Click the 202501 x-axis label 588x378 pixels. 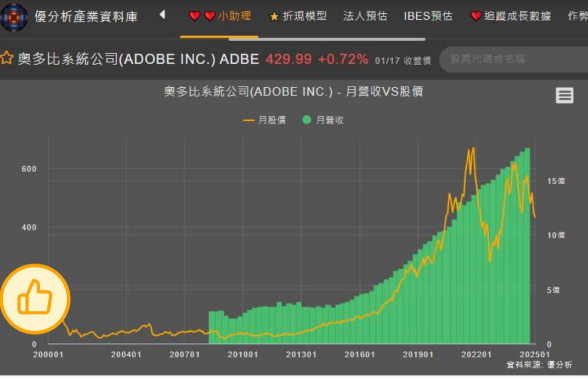[x=535, y=355]
